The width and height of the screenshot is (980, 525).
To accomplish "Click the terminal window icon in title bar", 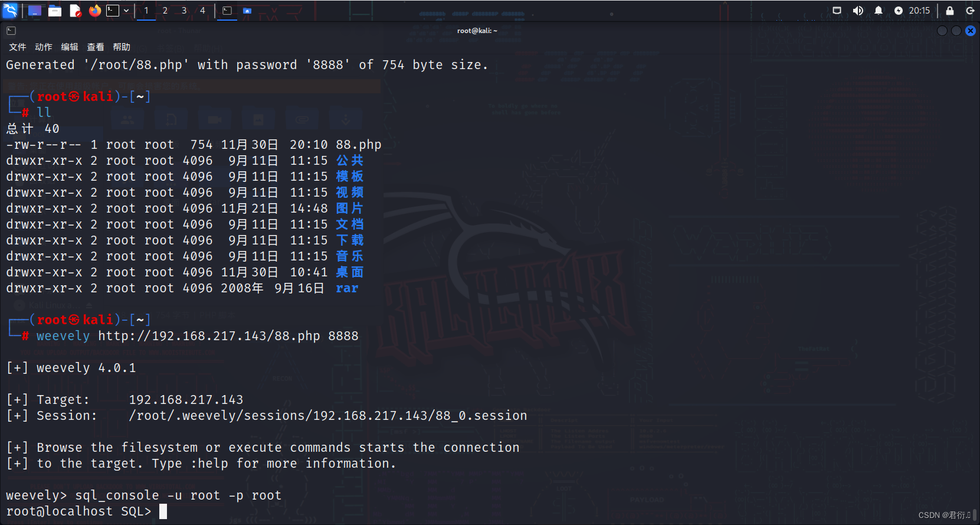I will tap(11, 31).
